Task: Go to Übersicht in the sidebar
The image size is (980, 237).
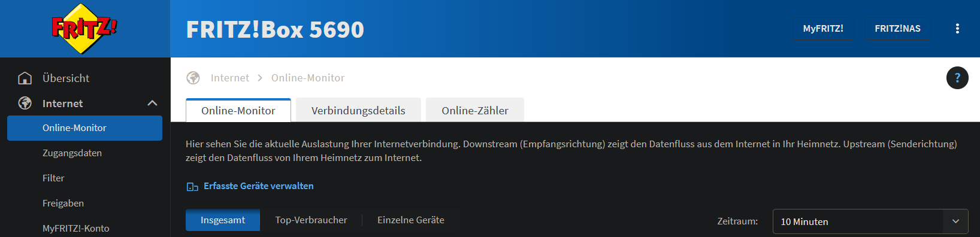Action: pyautogui.click(x=66, y=78)
